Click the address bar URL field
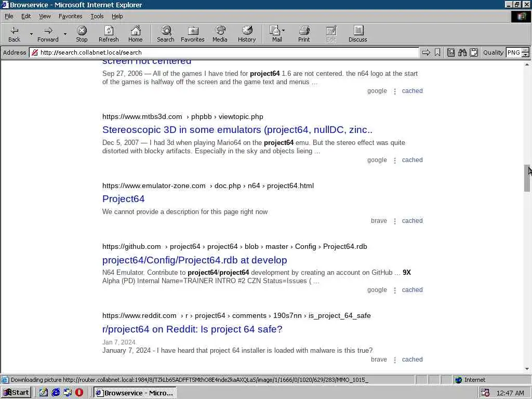The height and width of the screenshot is (399, 532). (224, 52)
